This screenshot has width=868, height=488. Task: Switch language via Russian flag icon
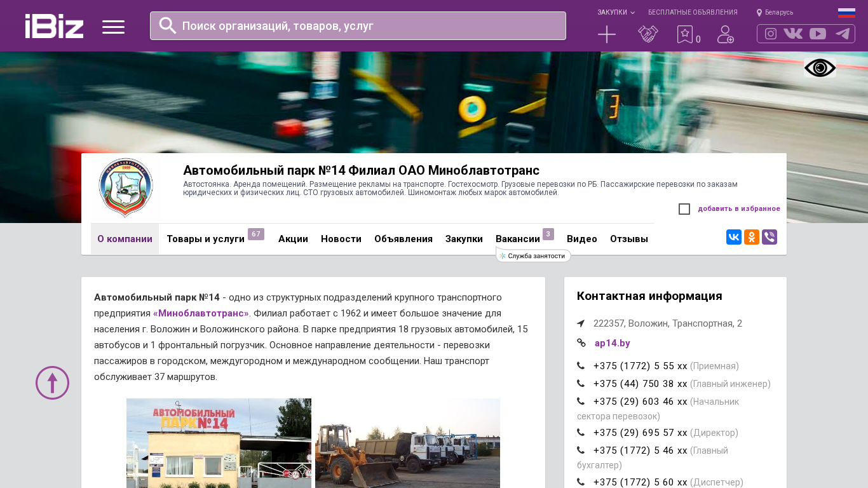[x=846, y=13]
